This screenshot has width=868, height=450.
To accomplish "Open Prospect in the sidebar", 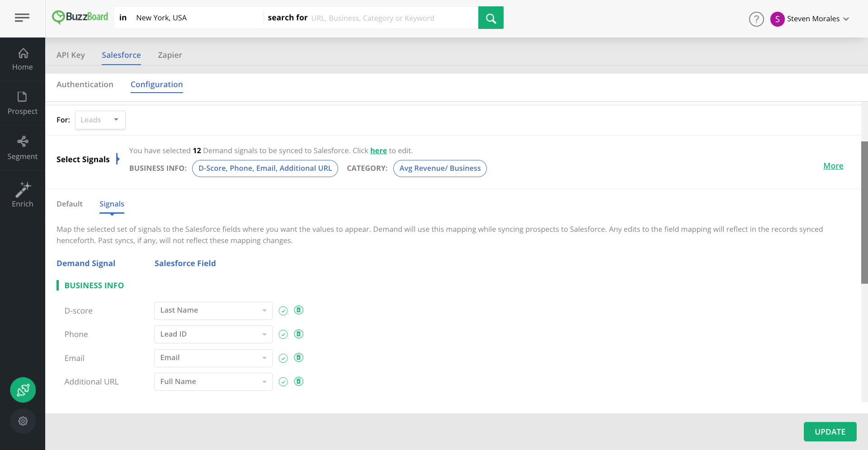I will click(x=23, y=103).
